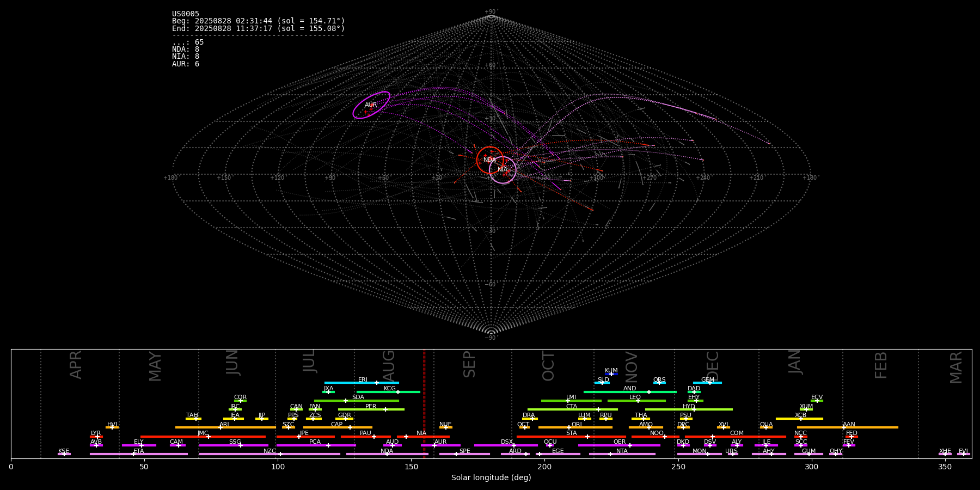This screenshot has height=490, width=980.
Task: Click the PAU shower label in the timeline
Action: (365, 433)
